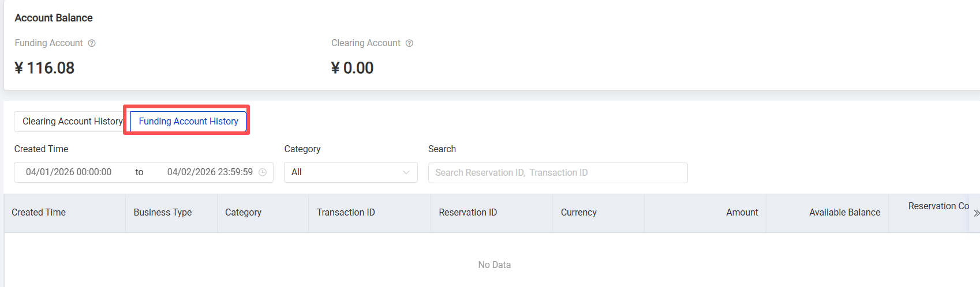Click the Transaction ID column header
This screenshot has height=287, width=980.
point(346,213)
